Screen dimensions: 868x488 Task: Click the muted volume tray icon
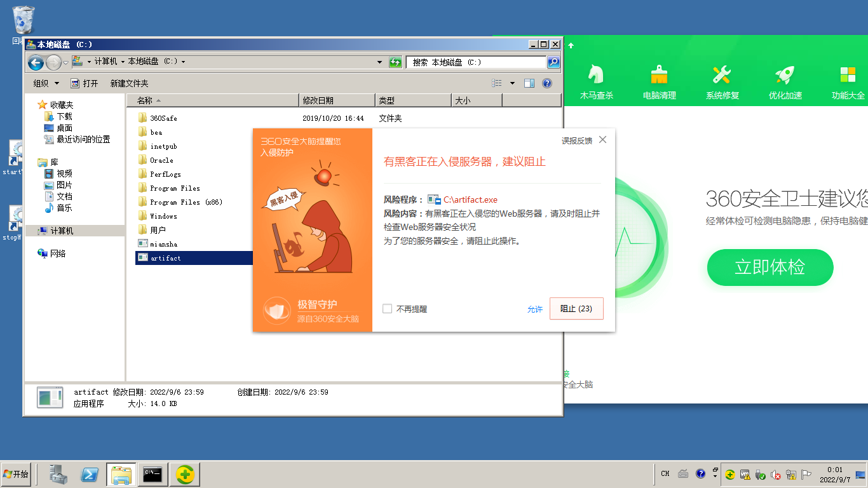776,475
